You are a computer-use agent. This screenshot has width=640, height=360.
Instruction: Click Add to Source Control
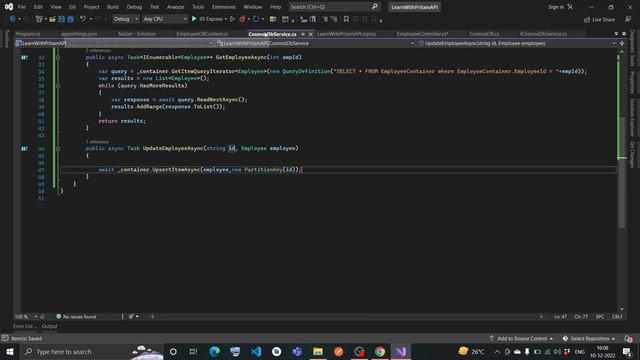click(x=521, y=338)
